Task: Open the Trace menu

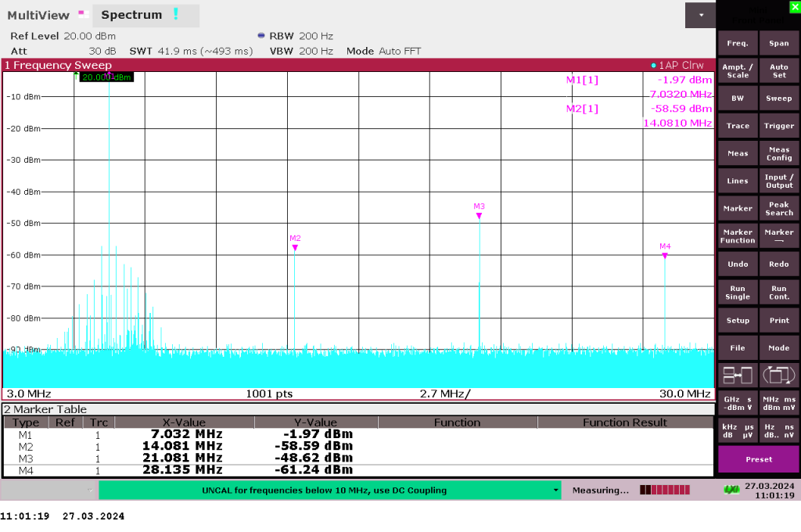Action: point(738,126)
